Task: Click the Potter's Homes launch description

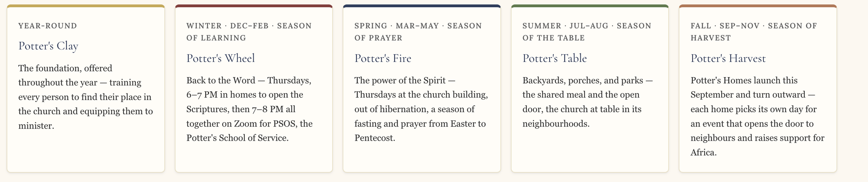Action: click(x=757, y=116)
